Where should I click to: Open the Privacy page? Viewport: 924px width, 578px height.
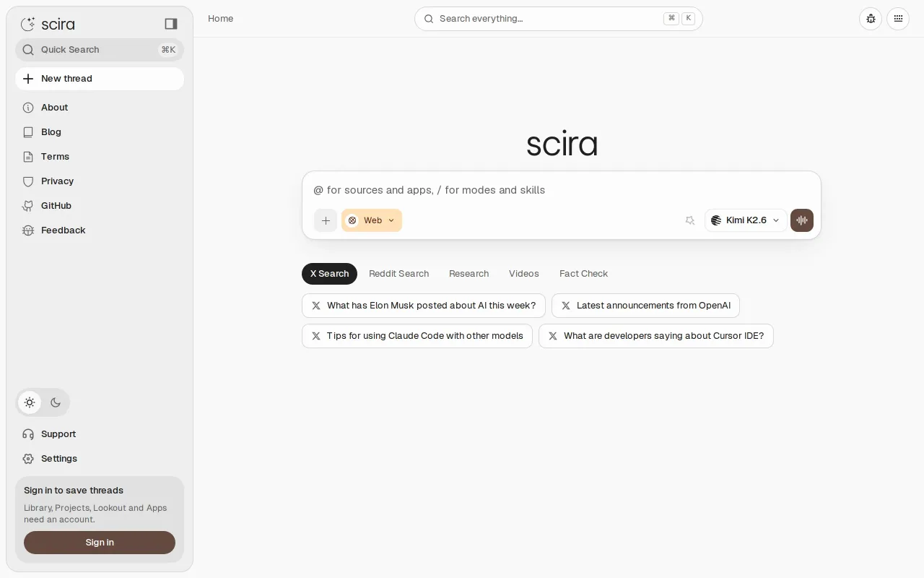point(100,181)
